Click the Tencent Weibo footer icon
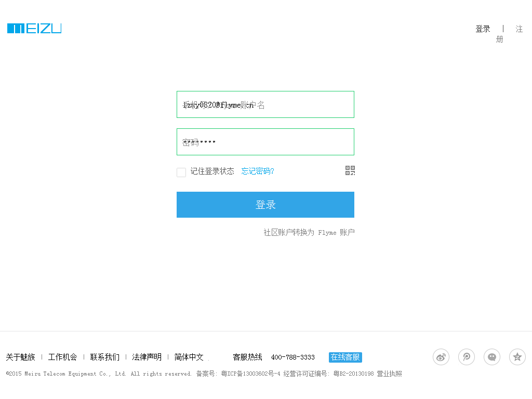The height and width of the screenshot is (399, 532). tap(467, 357)
